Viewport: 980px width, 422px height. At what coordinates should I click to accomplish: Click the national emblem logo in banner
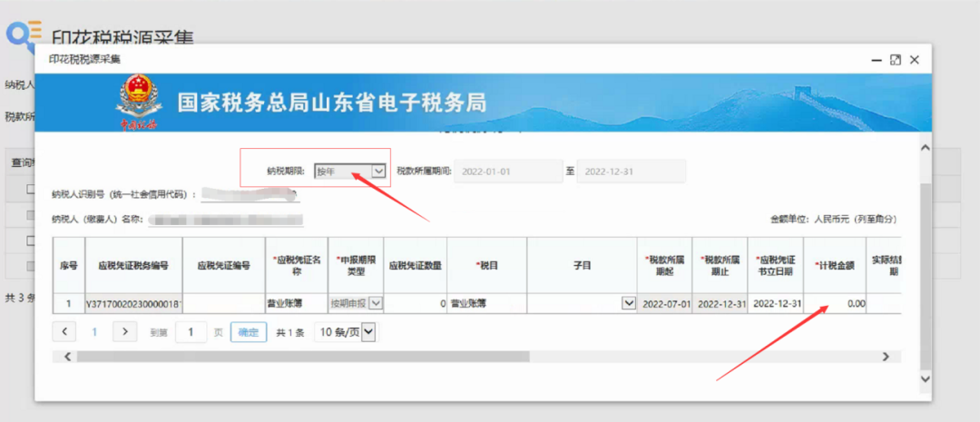click(139, 100)
